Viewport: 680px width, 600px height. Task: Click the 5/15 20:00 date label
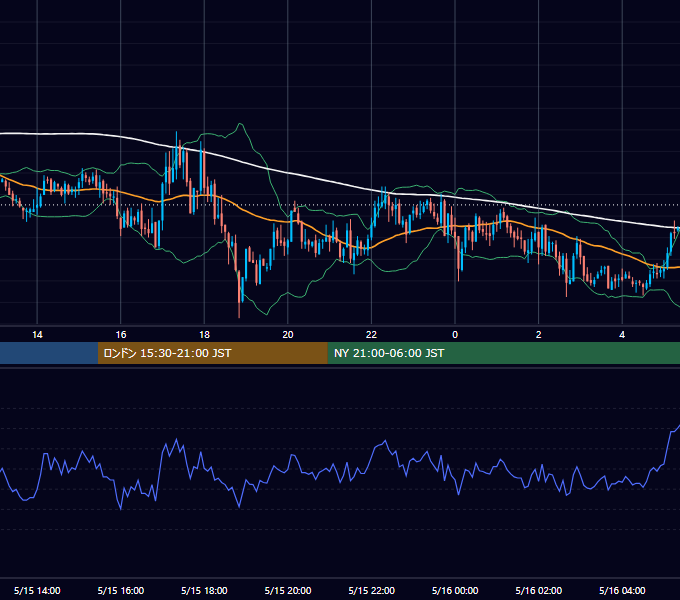coord(288,590)
